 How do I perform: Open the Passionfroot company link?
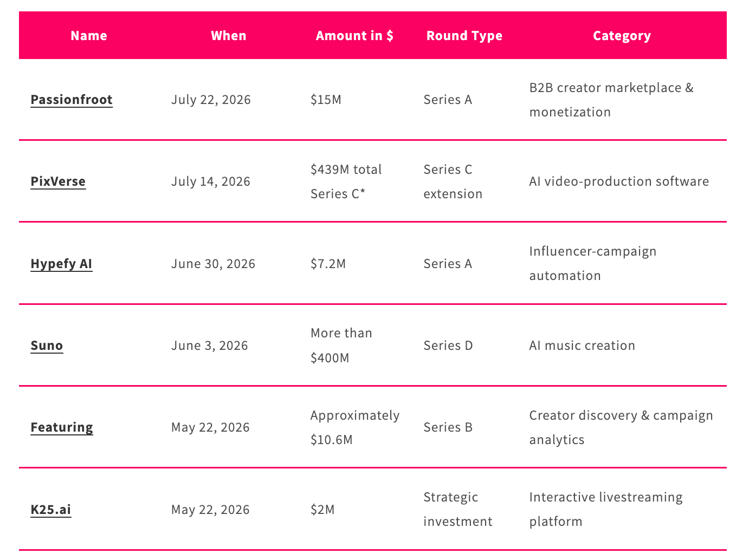72,100
